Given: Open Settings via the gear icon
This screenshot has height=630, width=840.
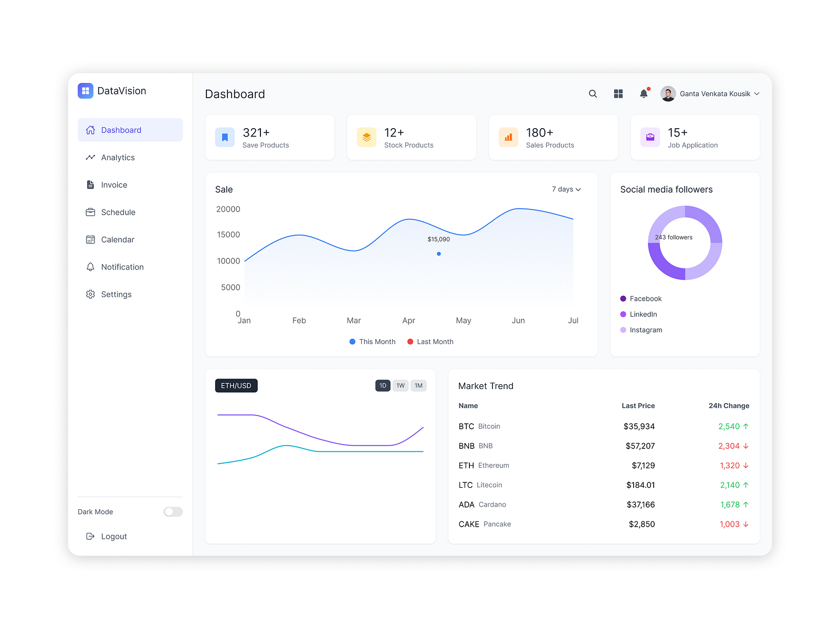Looking at the screenshot, I should (90, 294).
